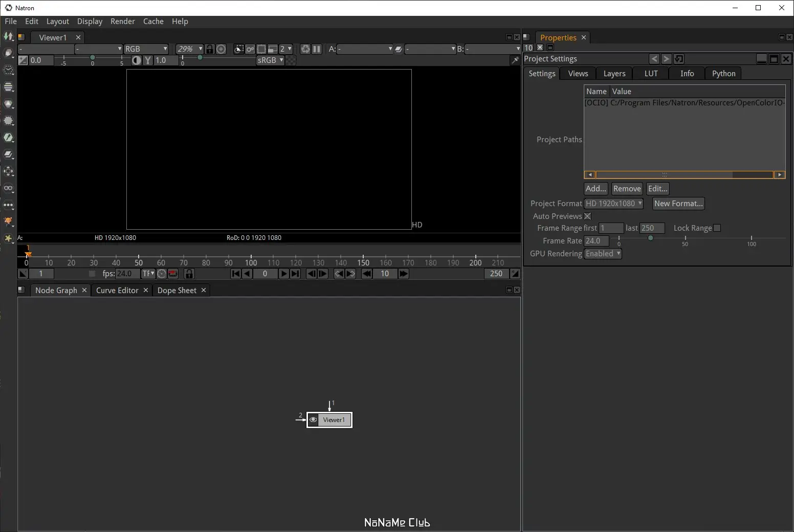The width and height of the screenshot is (794, 532).
Task: Click the Remove project path button
Action: coord(627,189)
